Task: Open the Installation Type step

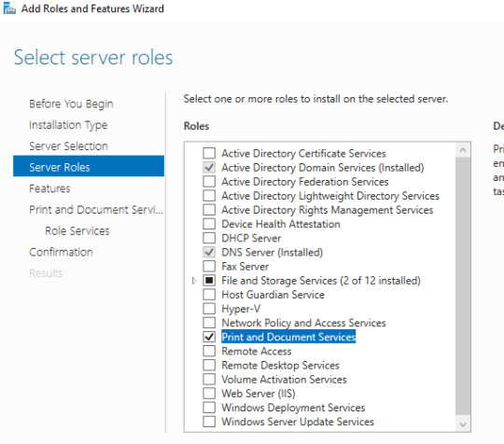Action: click(68, 125)
